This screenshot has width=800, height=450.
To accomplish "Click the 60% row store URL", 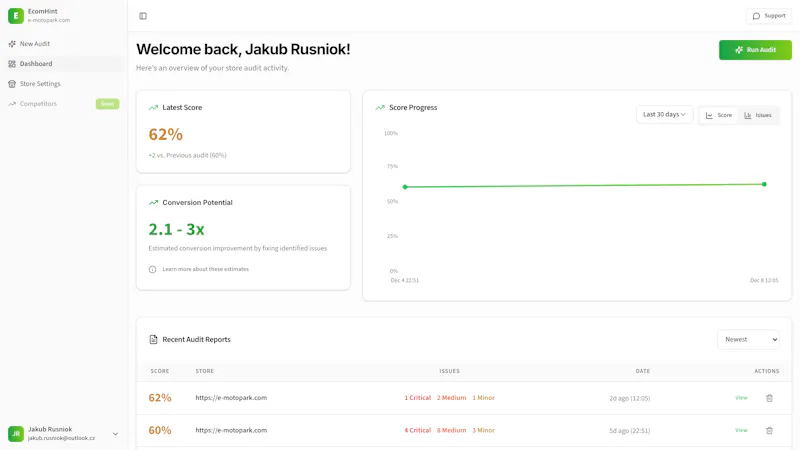I will click(231, 430).
